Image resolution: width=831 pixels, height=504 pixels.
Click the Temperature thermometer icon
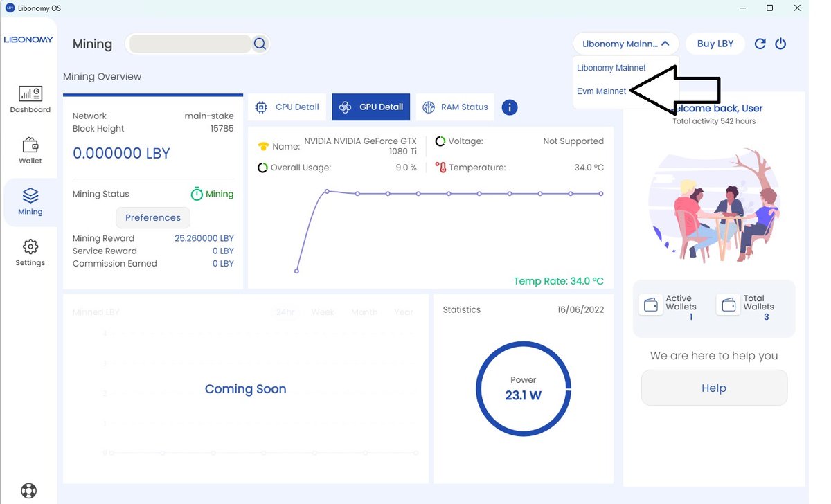(440, 168)
